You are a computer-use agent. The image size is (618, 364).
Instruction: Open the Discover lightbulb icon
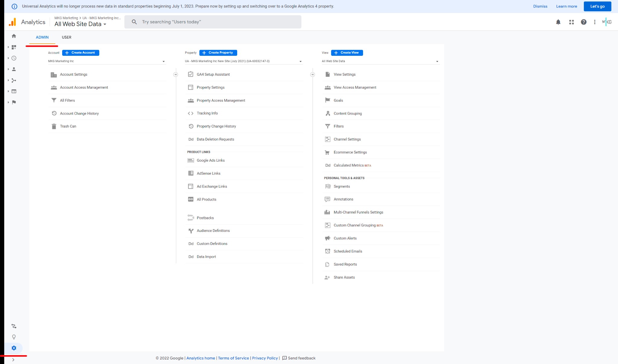point(14,337)
